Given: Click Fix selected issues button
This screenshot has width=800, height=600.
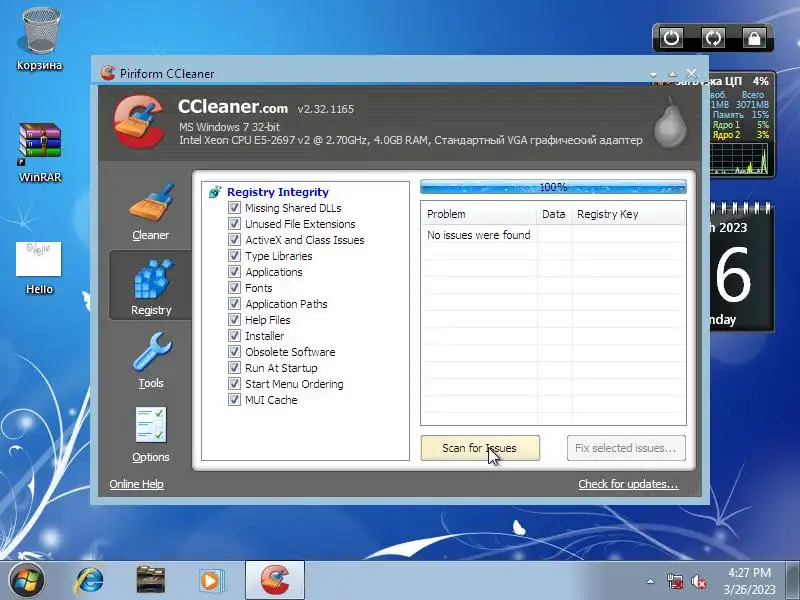Looking at the screenshot, I should pyautogui.click(x=626, y=448).
